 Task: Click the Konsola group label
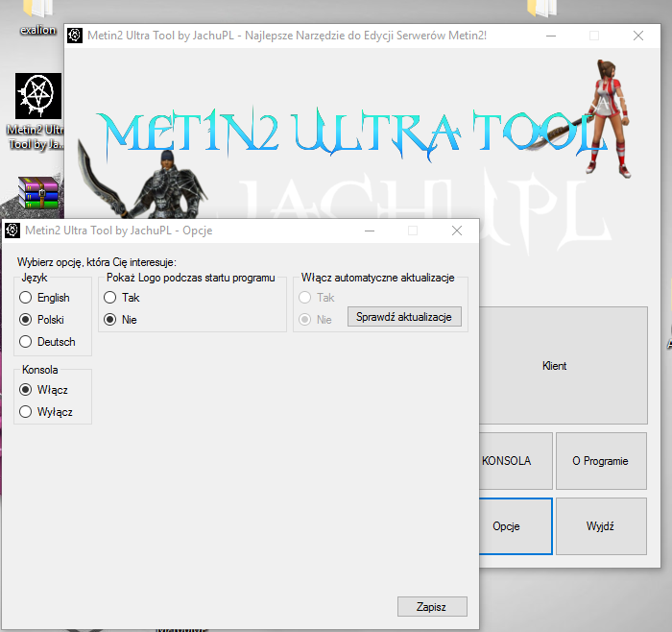[40, 370]
